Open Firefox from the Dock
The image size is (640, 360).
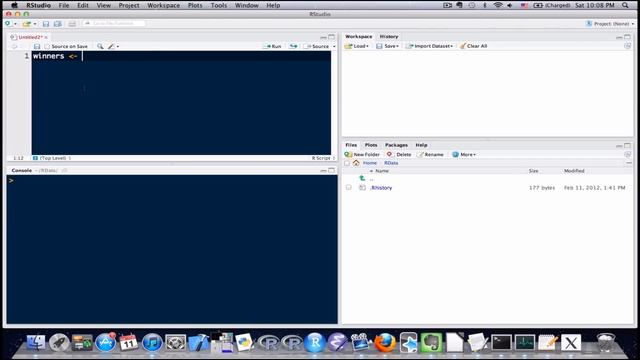point(385,342)
